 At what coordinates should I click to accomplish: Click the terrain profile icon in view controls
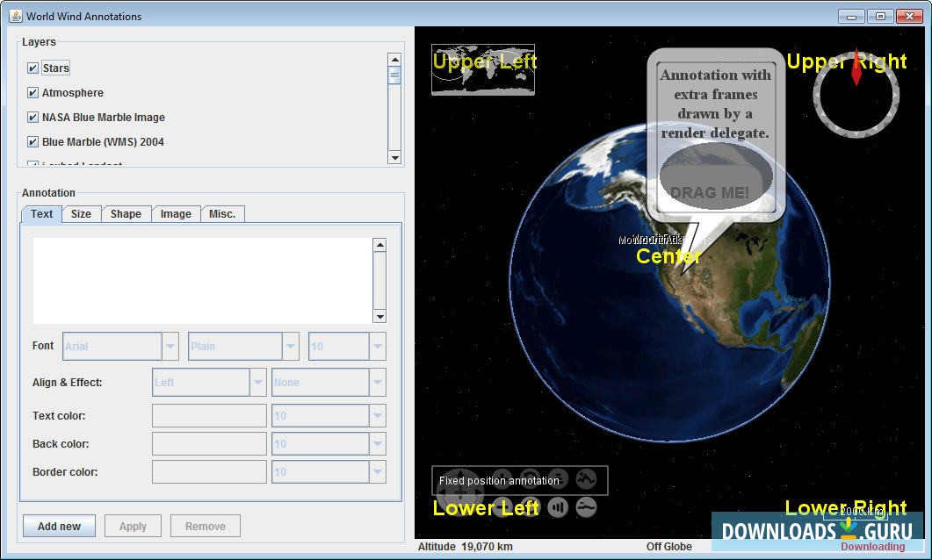coord(587,481)
